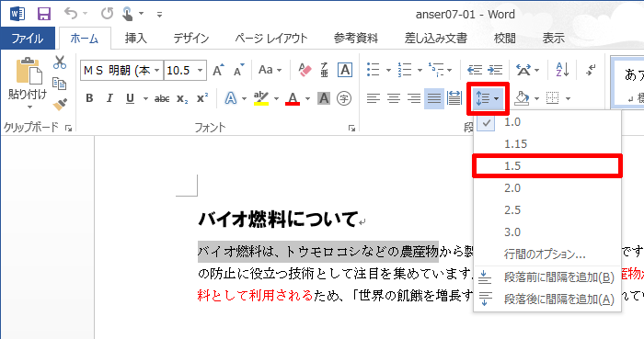Viewport: 644px width, 339px height.
Task: Click the Decrease Indent icon
Action: (475, 70)
